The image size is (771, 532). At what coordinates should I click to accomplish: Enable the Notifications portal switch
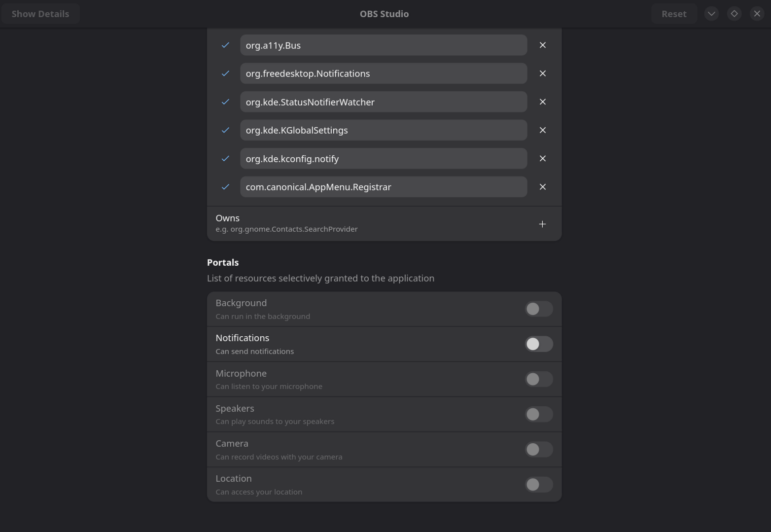(538, 344)
